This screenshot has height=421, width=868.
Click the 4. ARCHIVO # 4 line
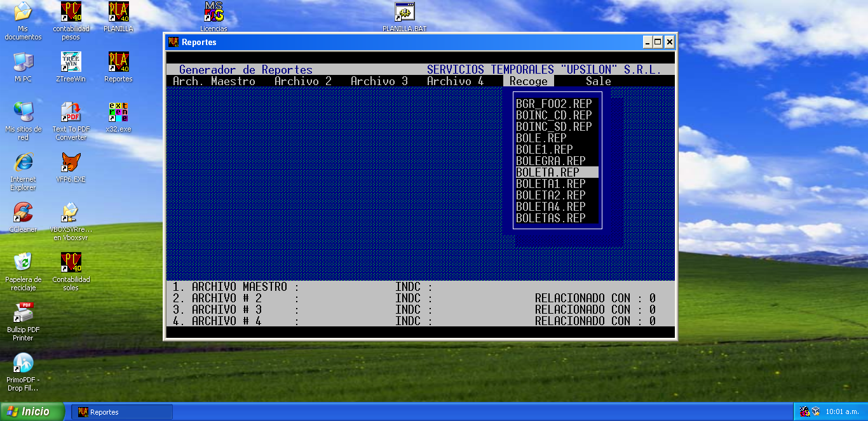(x=420, y=321)
